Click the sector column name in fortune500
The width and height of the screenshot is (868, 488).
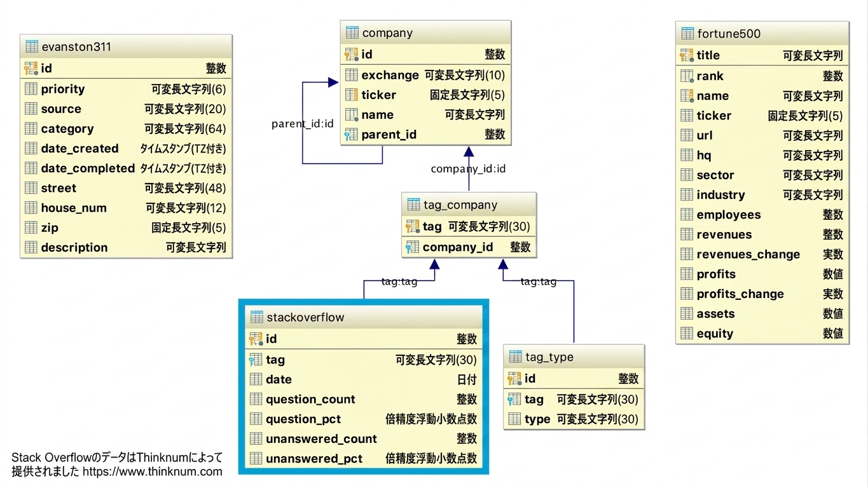pyautogui.click(x=715, y=175)
